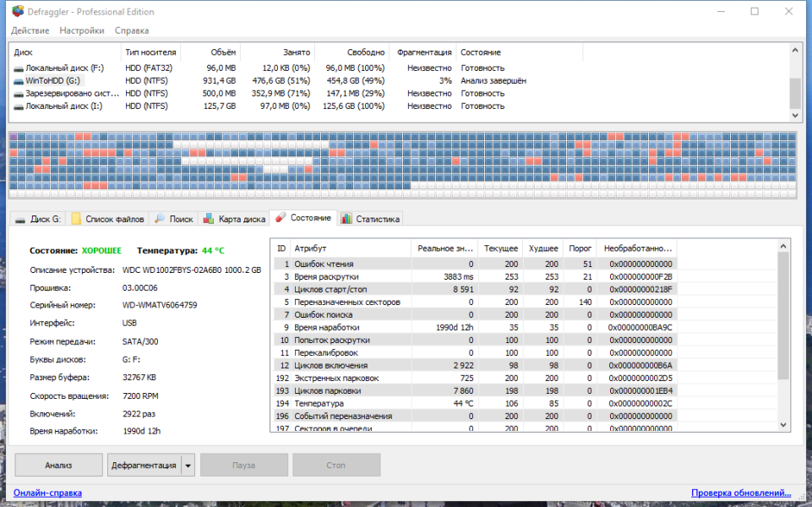
Task: Switch to the Поиск tab
Action: [174, 219]
